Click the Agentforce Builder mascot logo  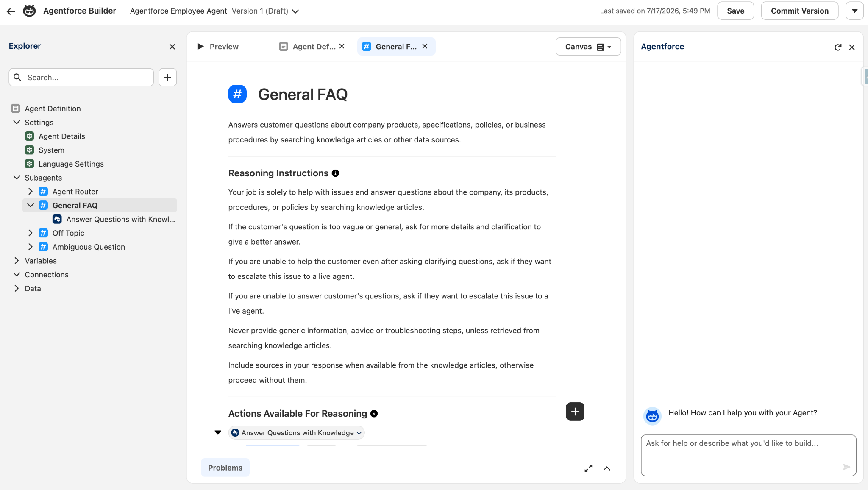[29, 11]
